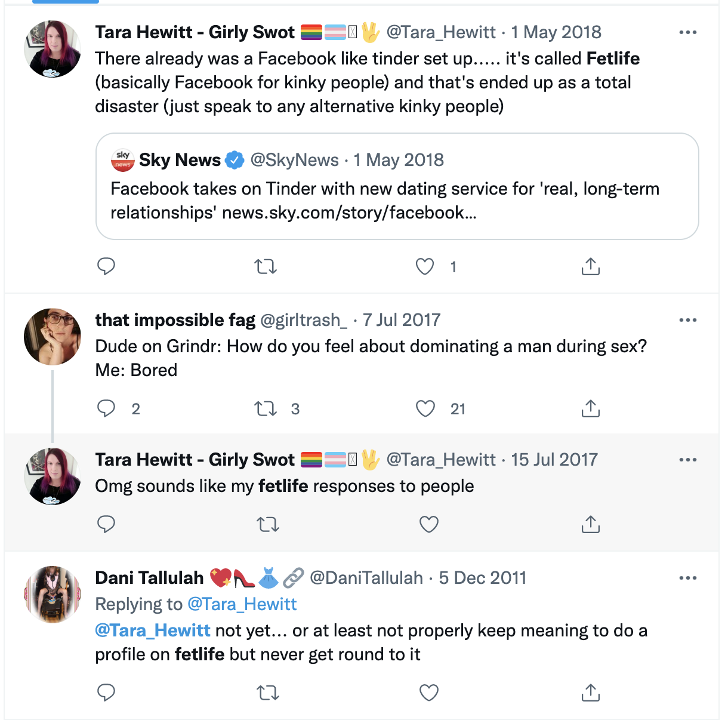The height and width of the screenshot is (720, 728).
Task: Open more options on girltrash_ tweet
Action: click(x=687, y=321)
